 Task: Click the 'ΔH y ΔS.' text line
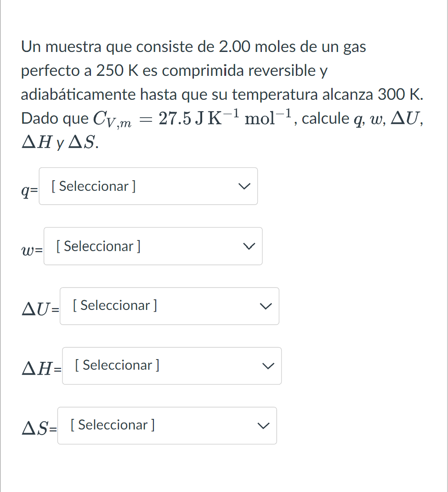coord(60,143)
